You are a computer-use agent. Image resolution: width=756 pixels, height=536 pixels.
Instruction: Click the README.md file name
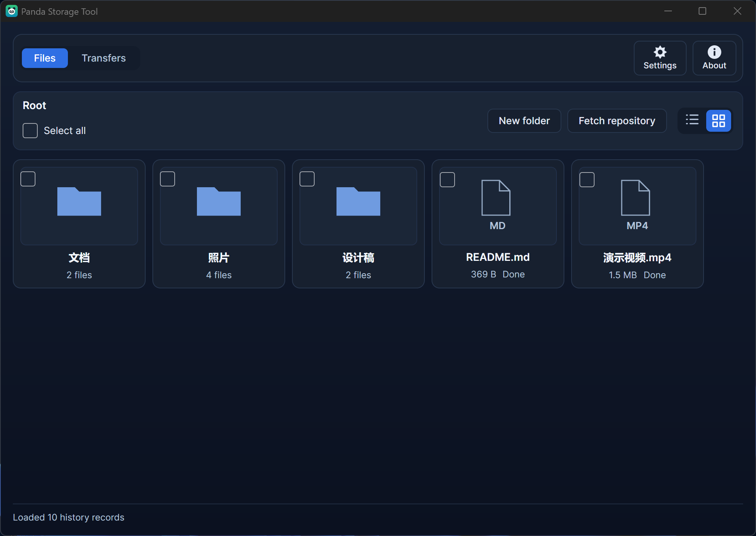tap(498, 257)
